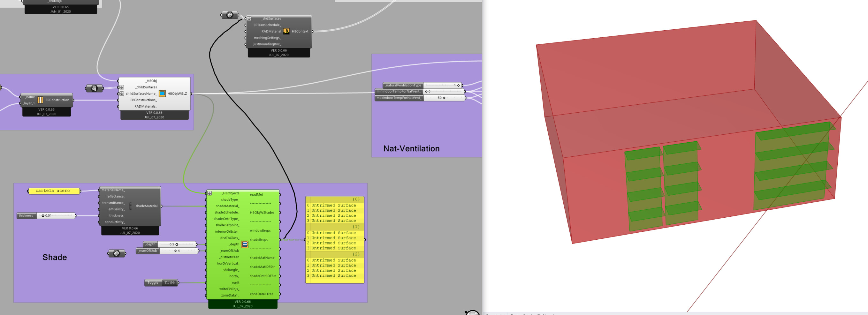Click the shade generator component icon beside _depth
This screenshot has height=315, width=868.
click(x=245, y=244)
